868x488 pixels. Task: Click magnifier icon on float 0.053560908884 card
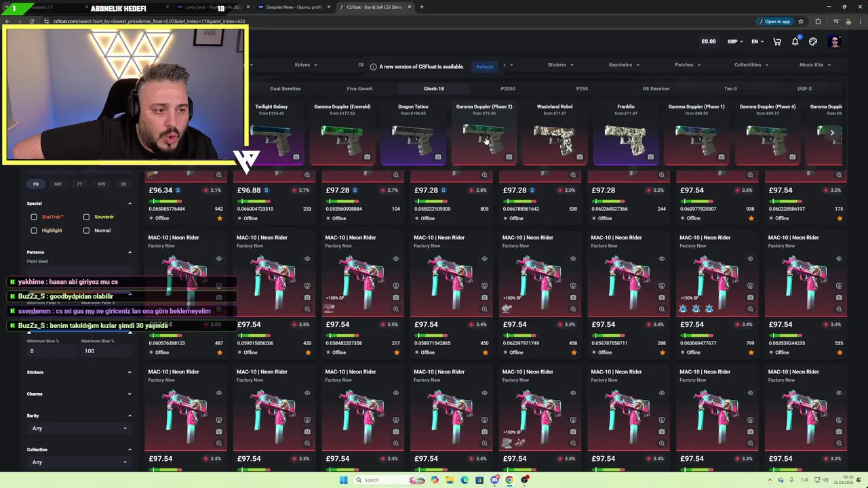pyautogui.click(x=396, y=175)
